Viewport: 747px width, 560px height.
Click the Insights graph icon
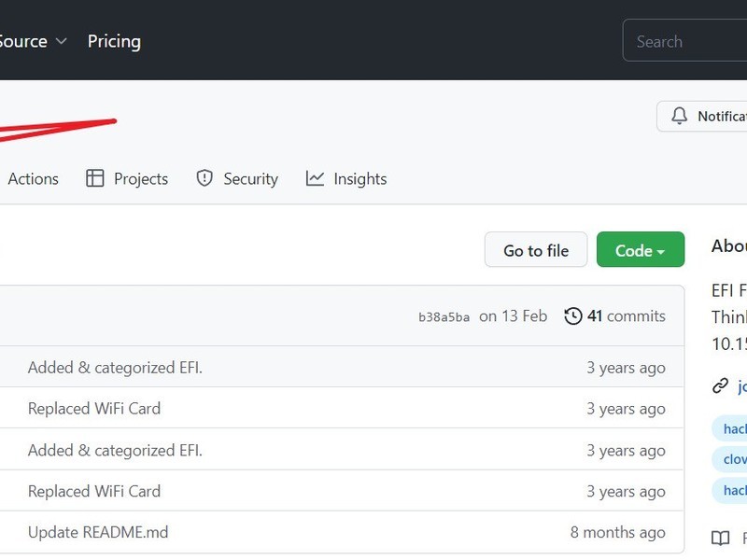pos(315,178)
